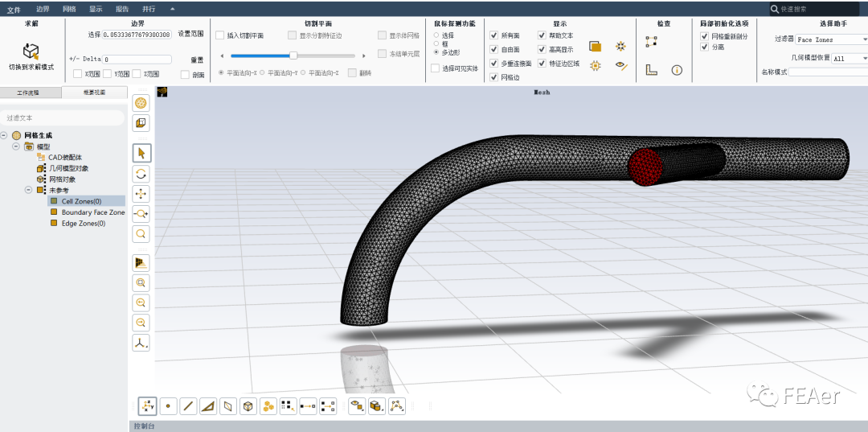Click the axis triad orientation icon
Viewport: 868px width, 432px height.
141,343
